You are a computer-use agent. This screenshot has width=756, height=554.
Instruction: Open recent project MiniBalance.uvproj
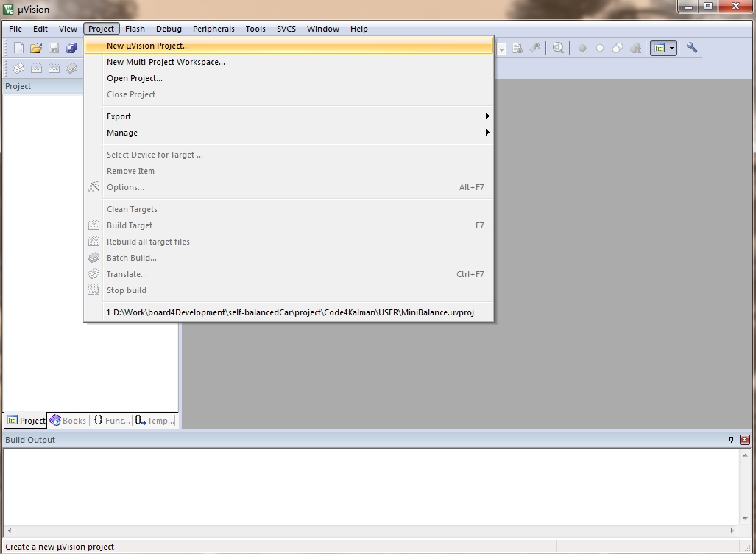tap(289, 312)
